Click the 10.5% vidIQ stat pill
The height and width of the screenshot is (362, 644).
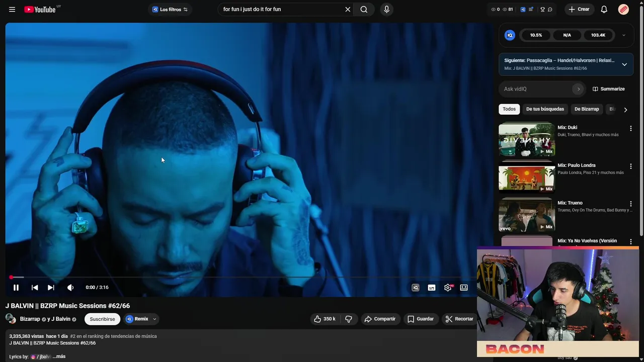click(x=536, y=35)
